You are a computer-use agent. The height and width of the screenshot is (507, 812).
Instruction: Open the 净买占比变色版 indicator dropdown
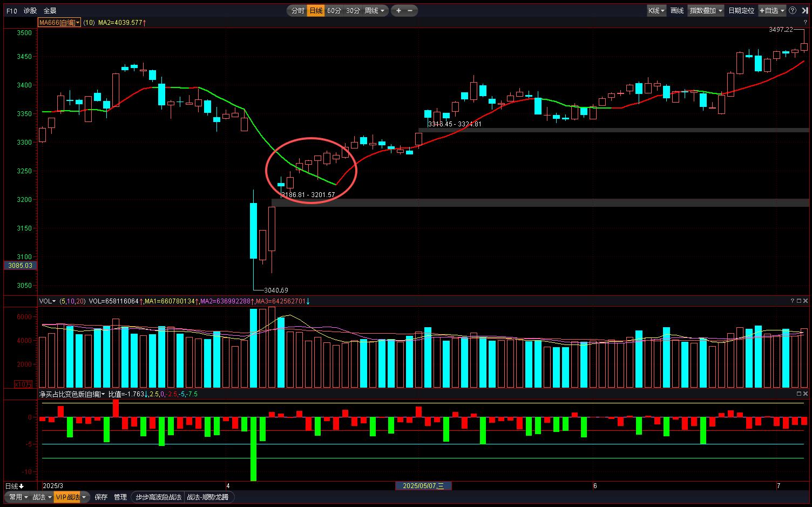(72, 394)
